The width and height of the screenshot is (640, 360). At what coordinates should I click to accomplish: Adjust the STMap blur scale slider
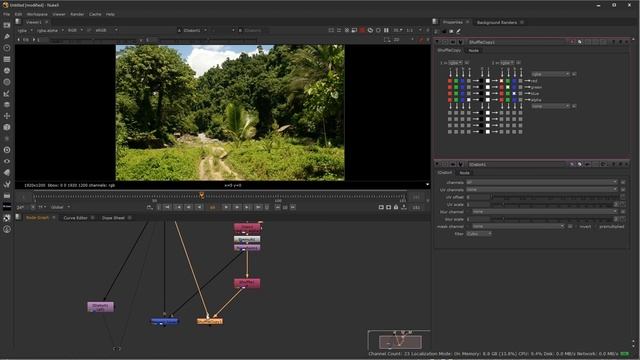pyautogui.click(x=552, y=219)
